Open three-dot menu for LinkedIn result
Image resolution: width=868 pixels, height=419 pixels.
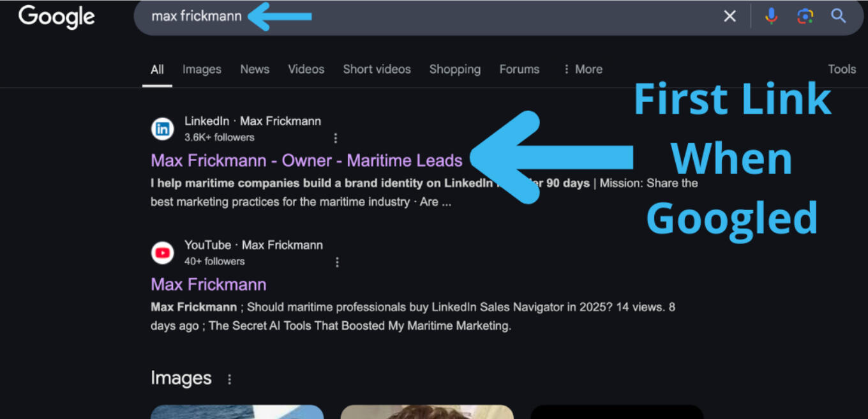pyautogui.click(x=336, y=138)
